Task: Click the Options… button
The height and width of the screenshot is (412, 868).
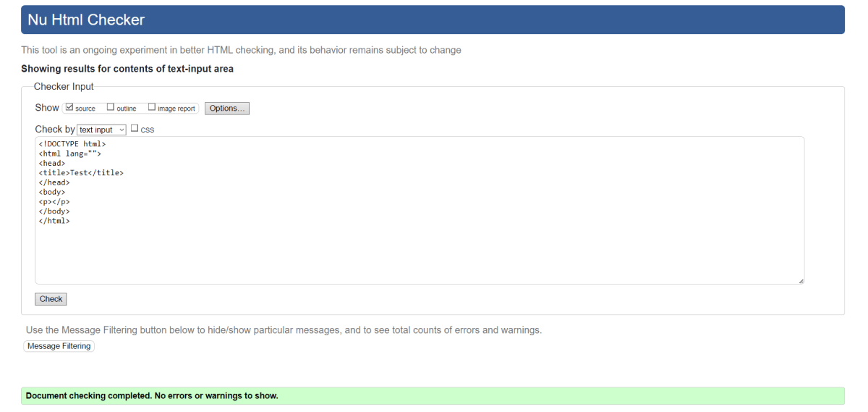Action: 227,109
